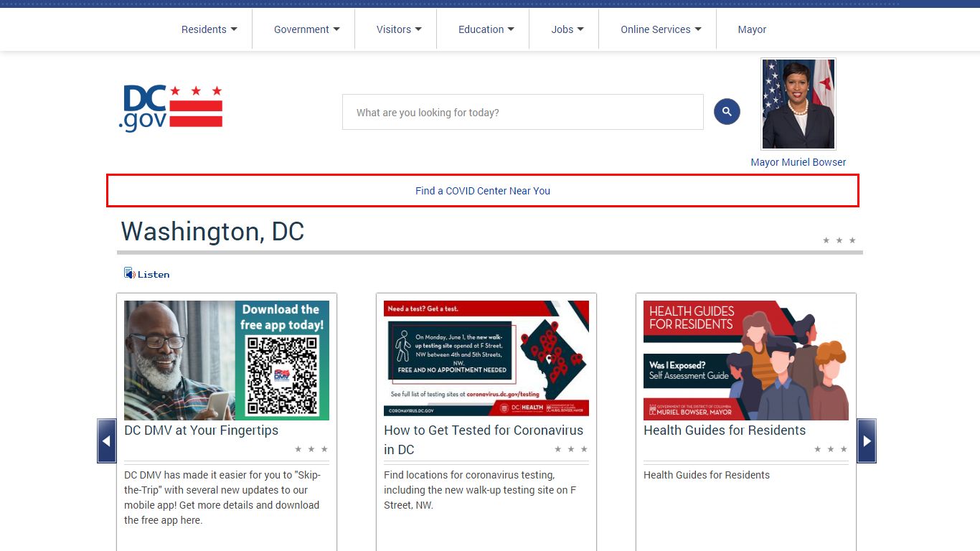
Task: Expand the Jobs menu
Action: [567, 29]
